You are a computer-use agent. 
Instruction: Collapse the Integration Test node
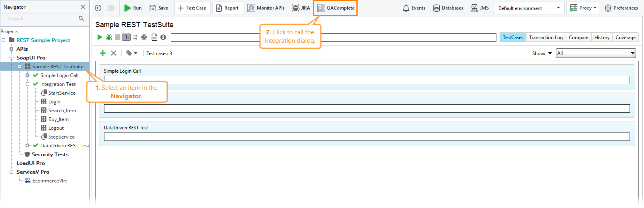click(28, 84)
